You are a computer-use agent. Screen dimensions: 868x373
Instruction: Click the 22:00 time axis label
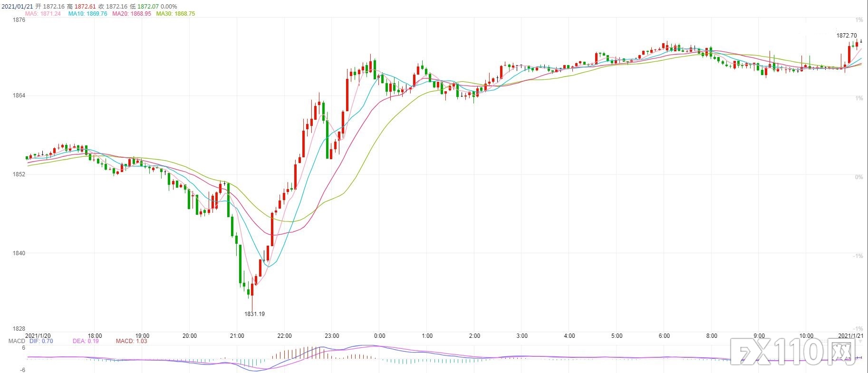pyautogui.click(x=285, y=336)
